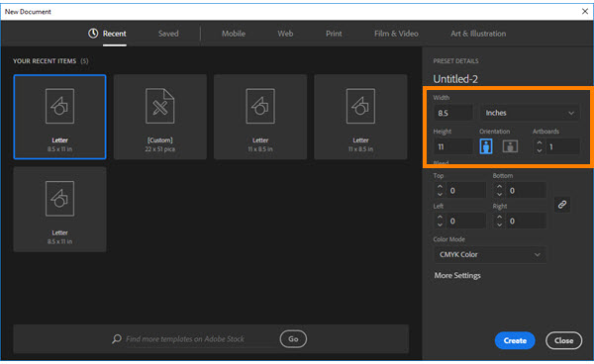Click the Create button
Screen dimensions: 594x364
coord(515,340)
